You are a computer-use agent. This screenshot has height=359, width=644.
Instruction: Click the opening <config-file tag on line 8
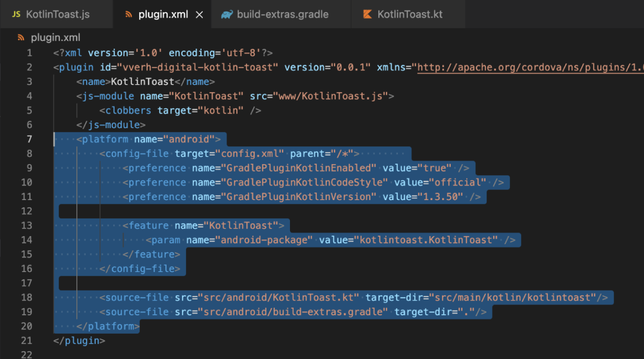point(134,154)
